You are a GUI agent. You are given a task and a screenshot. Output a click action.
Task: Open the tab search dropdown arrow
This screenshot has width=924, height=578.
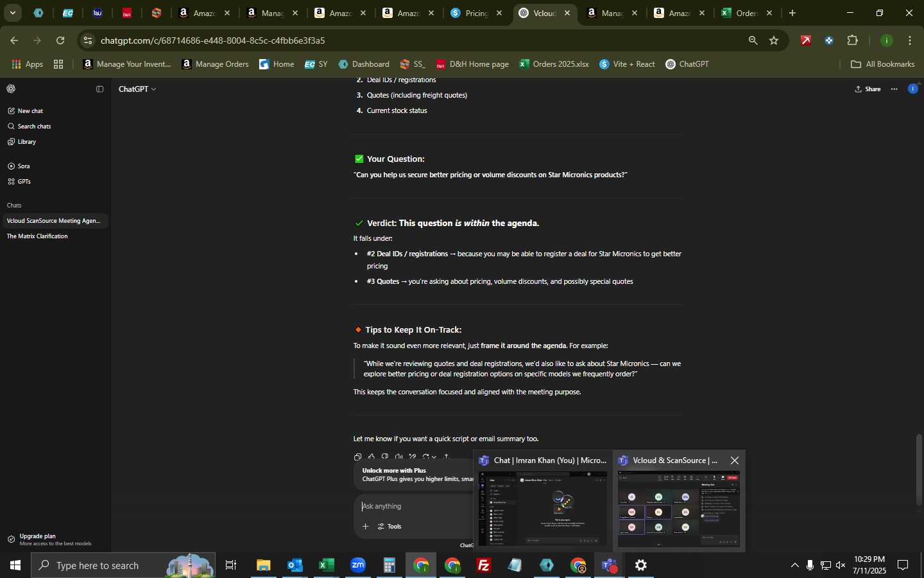12,13
